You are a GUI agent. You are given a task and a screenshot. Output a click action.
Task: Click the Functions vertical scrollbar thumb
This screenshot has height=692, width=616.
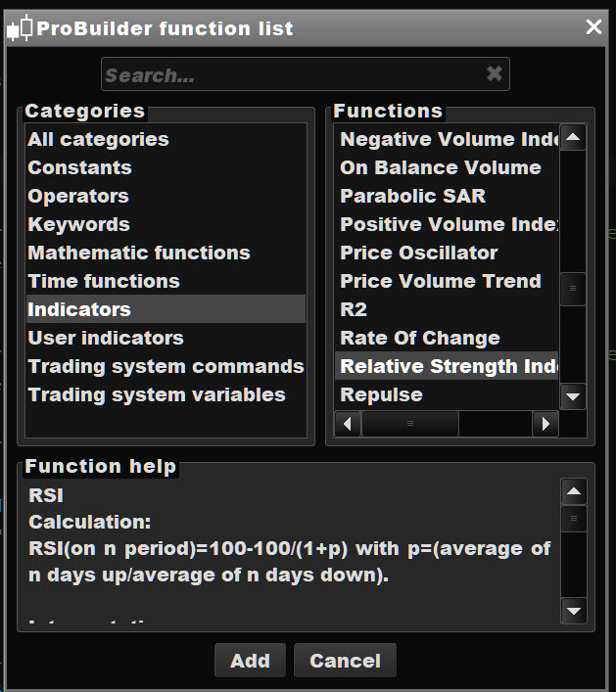pyautogui.click(x=573, y=289)
